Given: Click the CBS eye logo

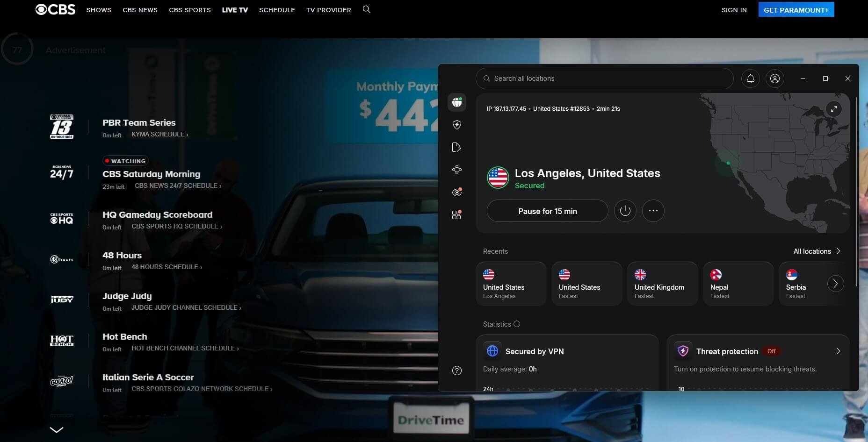Looking at the screenshot, I should (55, 9).
